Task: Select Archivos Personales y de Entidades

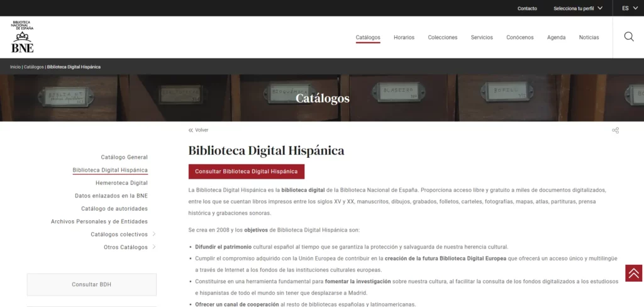Action: [x=99, y=221]
